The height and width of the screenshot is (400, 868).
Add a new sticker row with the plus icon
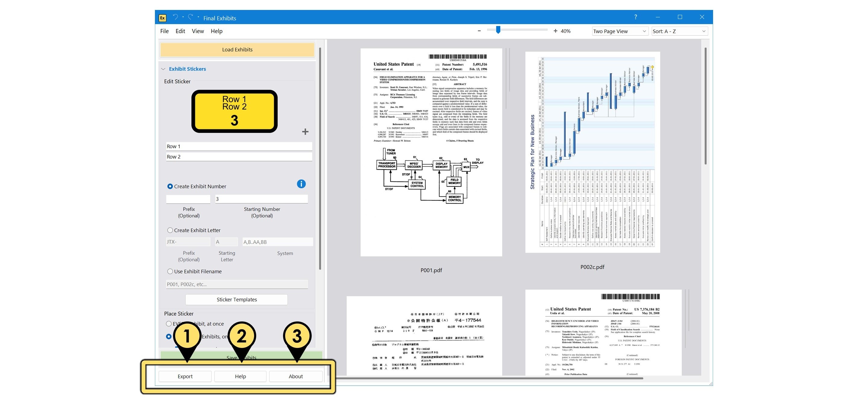[305, 132]
